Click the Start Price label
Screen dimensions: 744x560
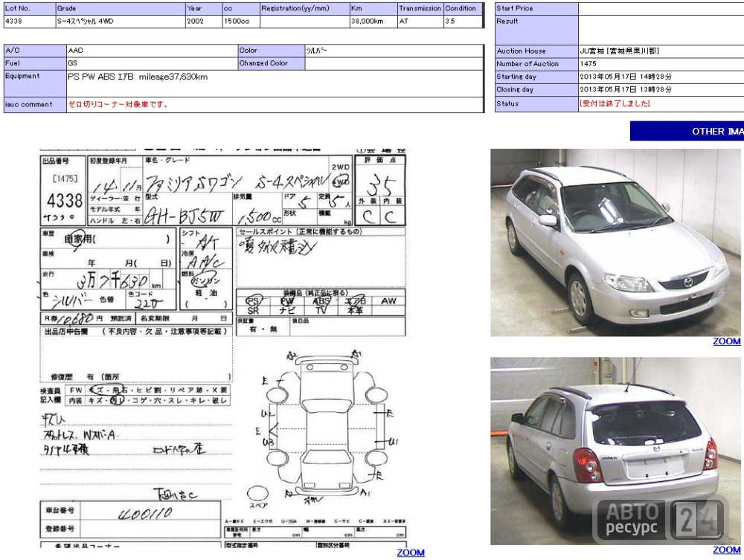(536, 8)
